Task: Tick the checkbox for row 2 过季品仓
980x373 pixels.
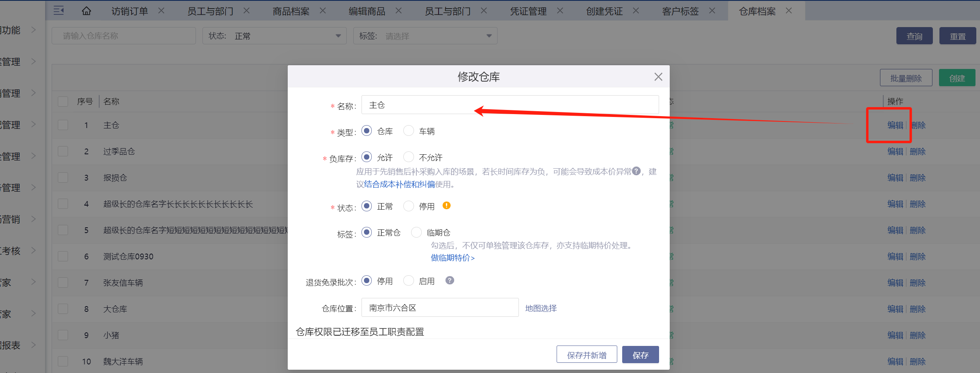Action: click(63, 151)
